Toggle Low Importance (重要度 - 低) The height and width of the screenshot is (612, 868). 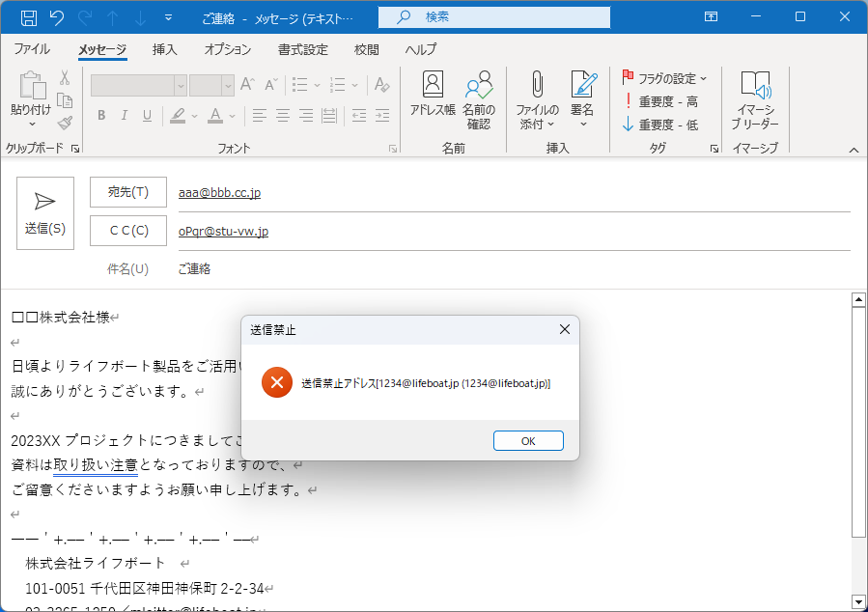[660, 125]
